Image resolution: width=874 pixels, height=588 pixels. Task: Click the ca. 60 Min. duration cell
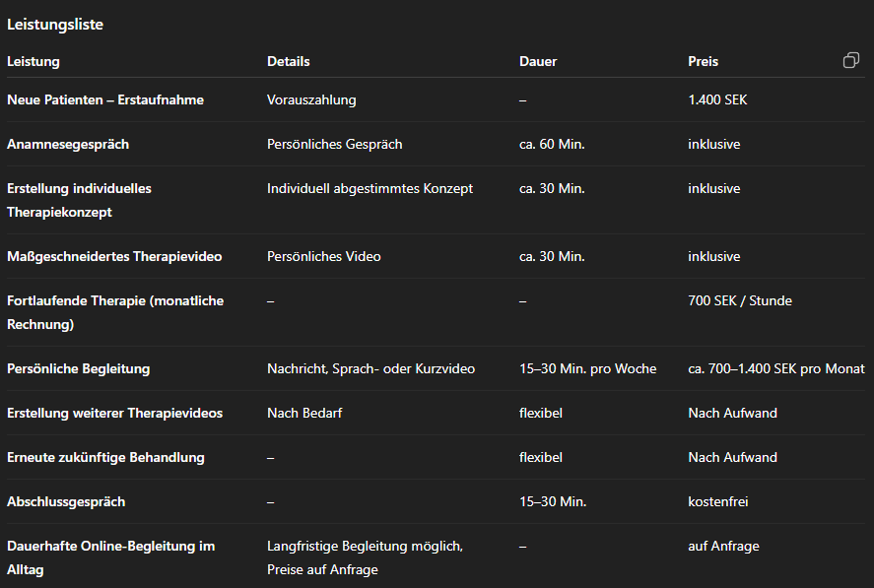coord(552,145)
